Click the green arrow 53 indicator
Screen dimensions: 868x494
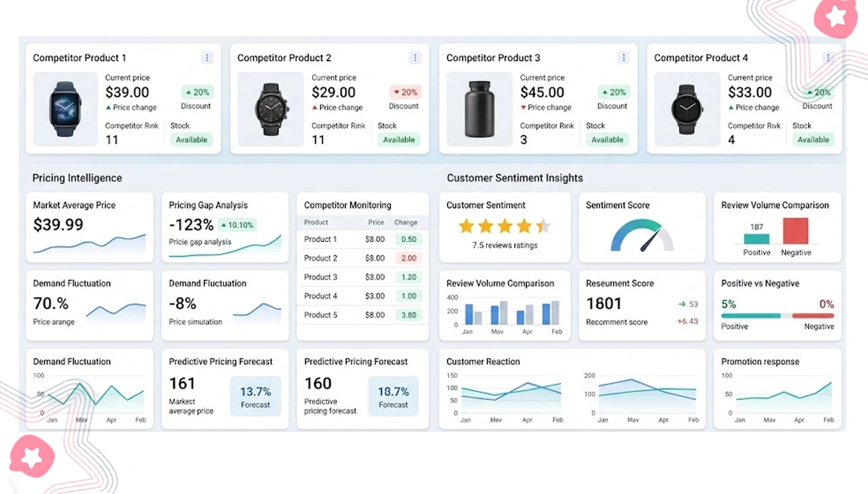point(689,304)
